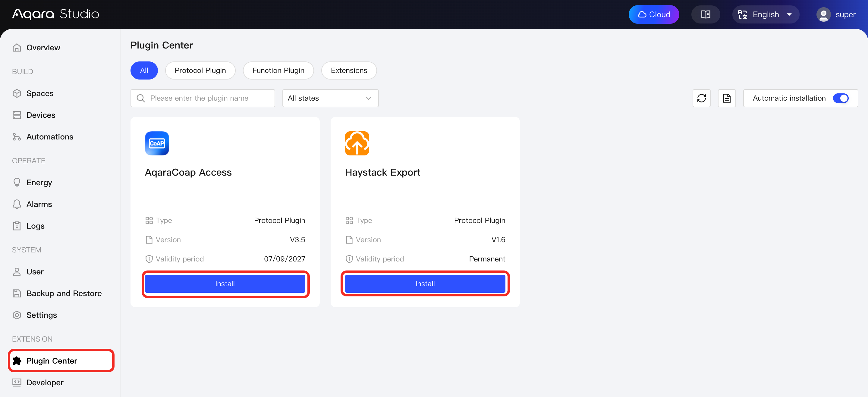Open the documentation book icon

click(706, 14)
